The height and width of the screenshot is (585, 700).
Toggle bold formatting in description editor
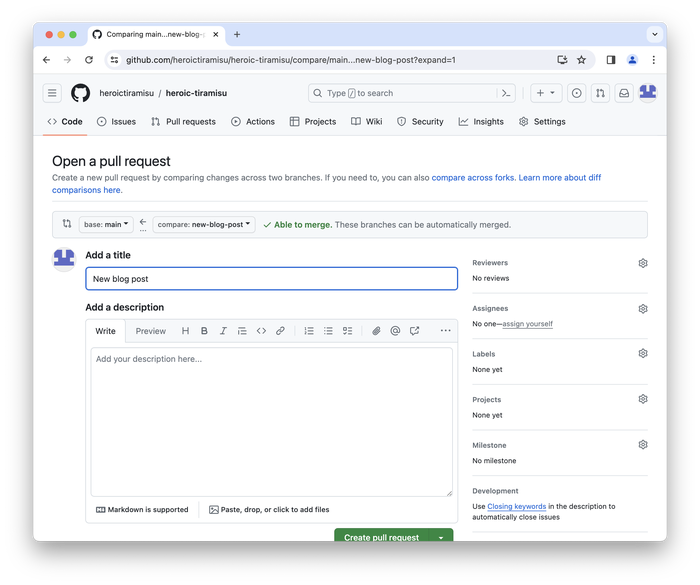pyautogui.click(x=204, y=331)
